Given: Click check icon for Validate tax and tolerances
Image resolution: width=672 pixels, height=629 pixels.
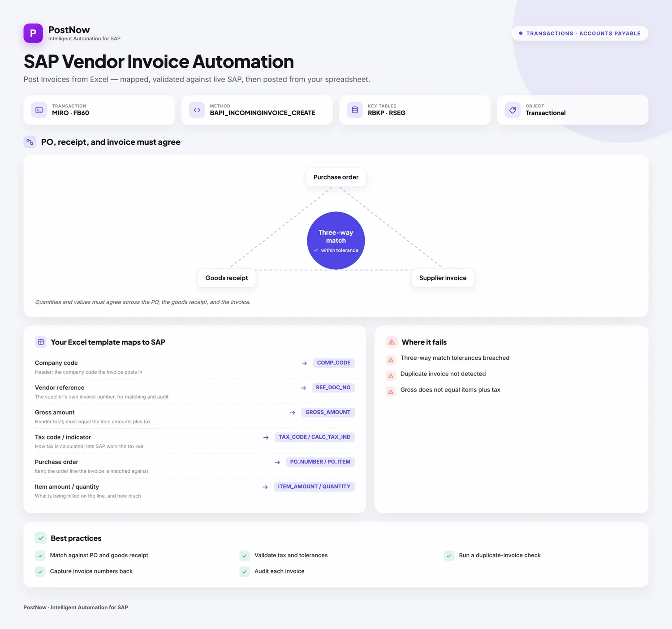Looking at the screenshot, I should [x=245, y=556].
